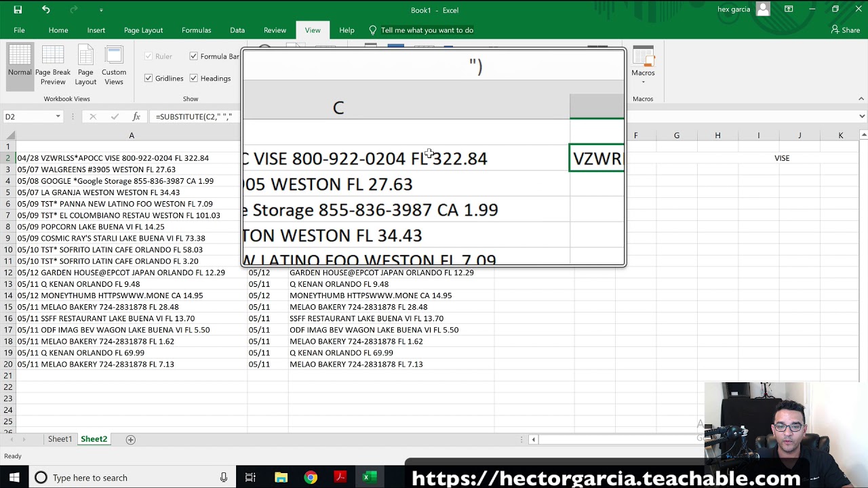868x488 pixels.
Task: Click the Task View taskbar icon
Action: 250,478
